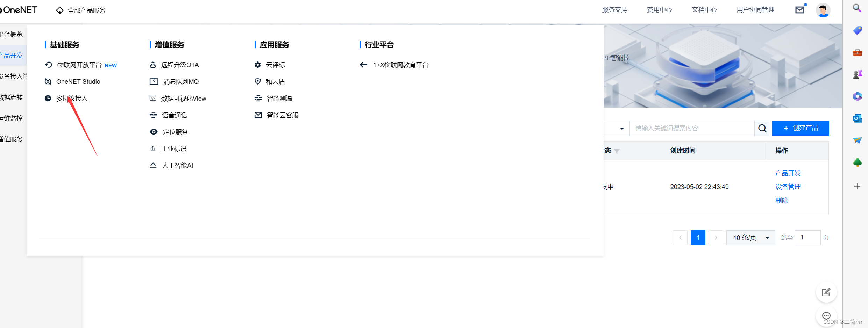Image resolution: width=868 pixels, height=328 pixels.
Task: Go to pagination page 1
Action: (698, 238)
